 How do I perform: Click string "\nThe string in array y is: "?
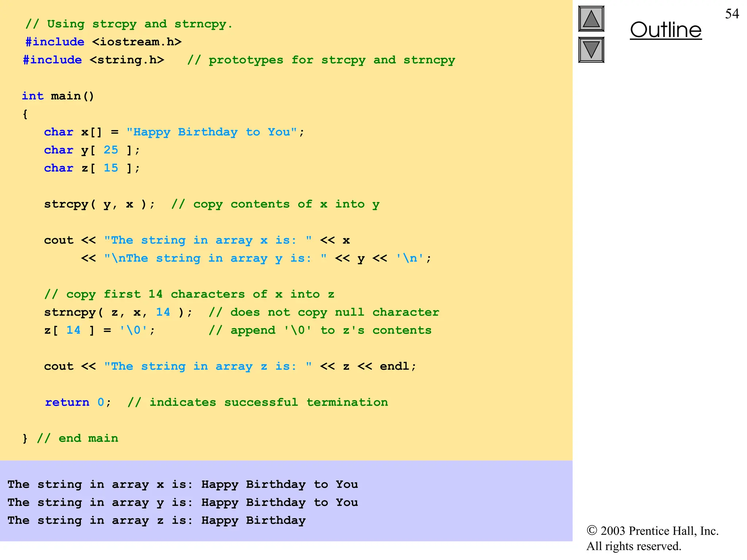pos(215,258)
